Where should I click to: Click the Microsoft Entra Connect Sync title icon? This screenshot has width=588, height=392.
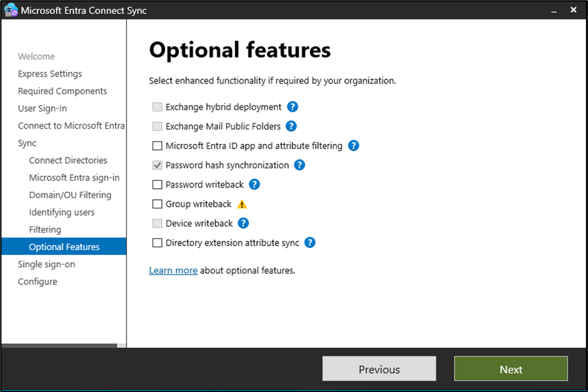[11, 11]
